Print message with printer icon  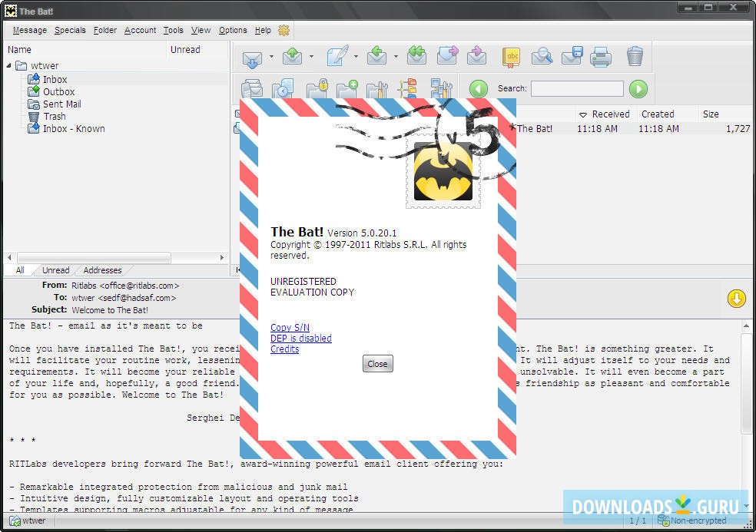pyautogui.click(x=601, y=57)
